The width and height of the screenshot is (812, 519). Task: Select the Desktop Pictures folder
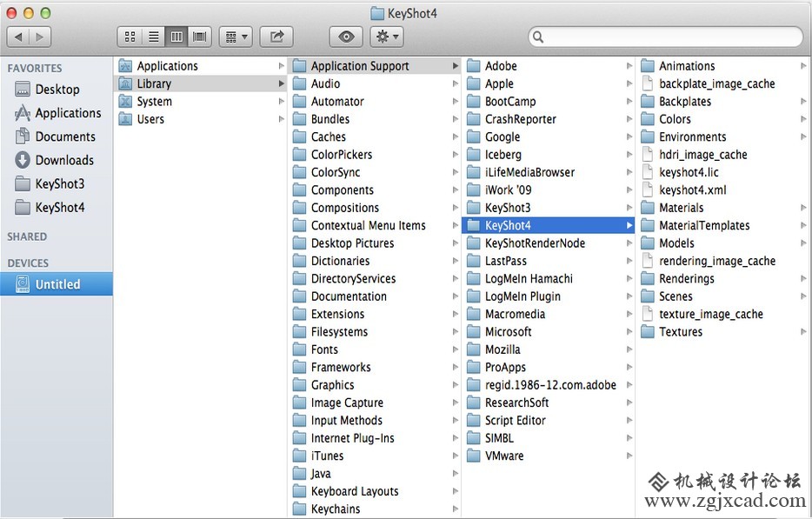(375, 243)
